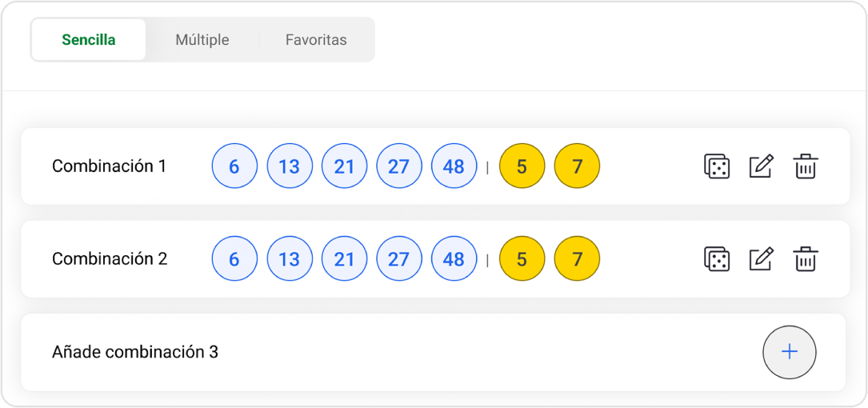The height and width of the screenshot is (408, 868).
Task: Edit Combinación 2 with the pencil icon
Action: pos(761,259)
